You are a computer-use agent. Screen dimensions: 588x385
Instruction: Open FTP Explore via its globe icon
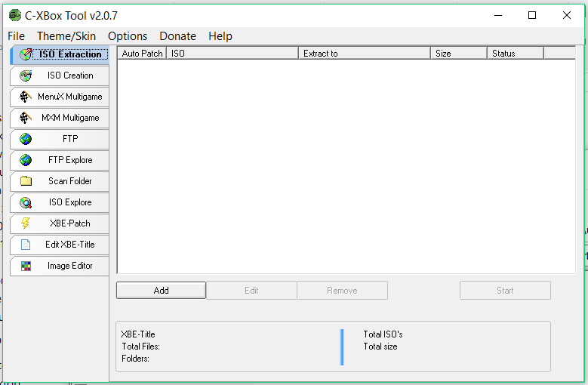[x=26, y=160]
